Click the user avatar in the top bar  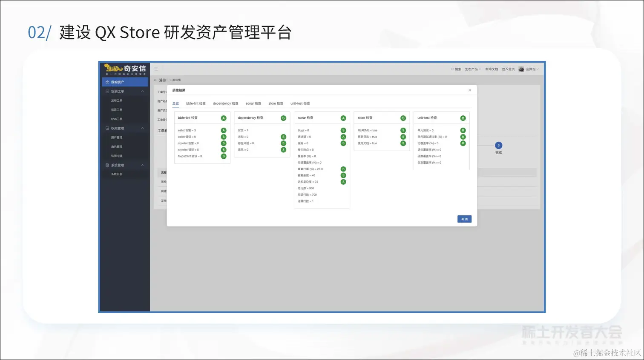pos(521,69)
